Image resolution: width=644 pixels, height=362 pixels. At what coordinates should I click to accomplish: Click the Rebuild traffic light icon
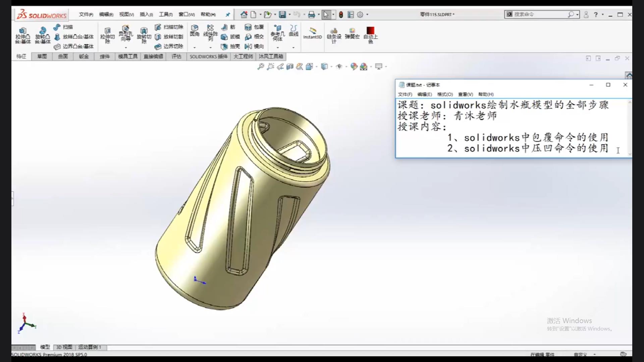(341, 14)
